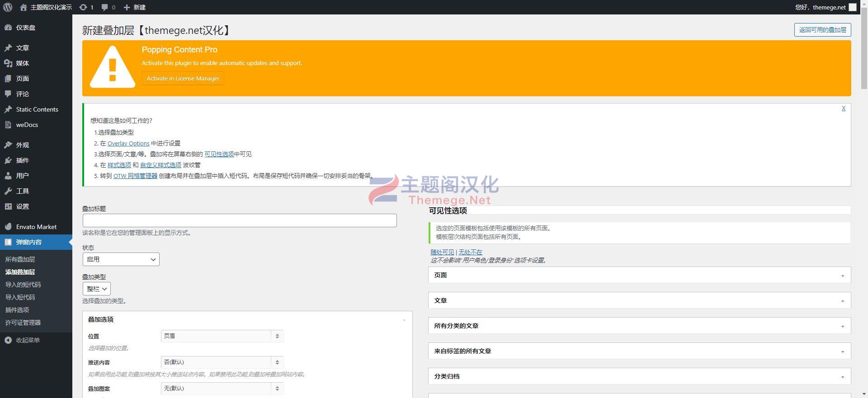Click the 工具 wrench icon
This screenshot has height=398, width=868.
8,191
